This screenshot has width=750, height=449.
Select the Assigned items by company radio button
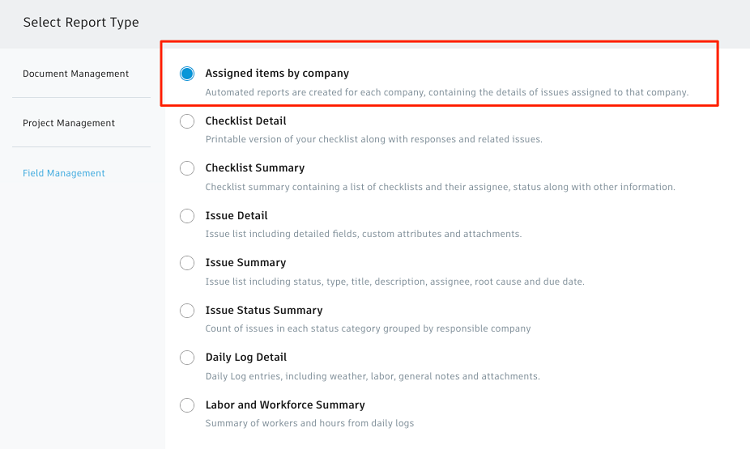pos(187,73)
